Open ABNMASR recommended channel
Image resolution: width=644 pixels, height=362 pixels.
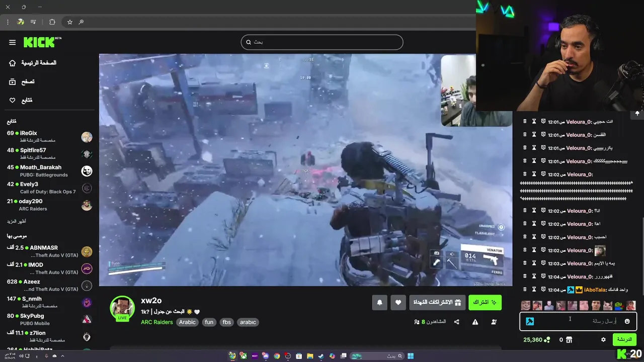pos(49,251)
